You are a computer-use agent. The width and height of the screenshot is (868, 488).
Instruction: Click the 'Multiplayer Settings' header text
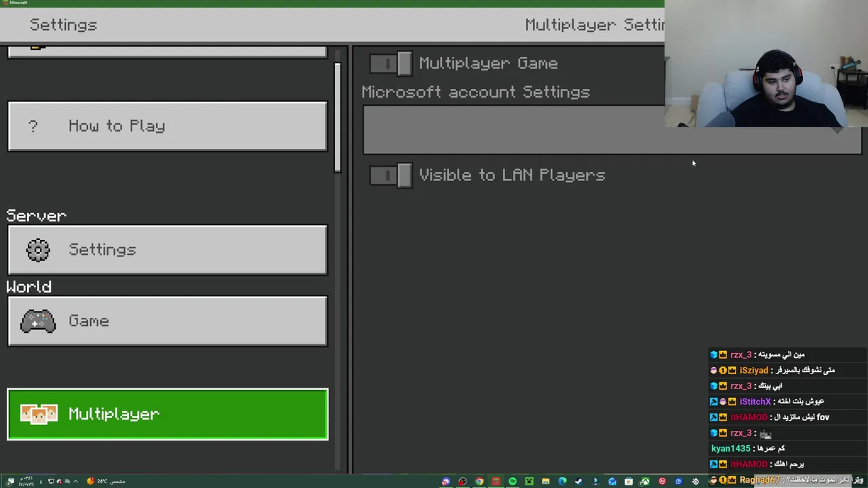point(595,25)
